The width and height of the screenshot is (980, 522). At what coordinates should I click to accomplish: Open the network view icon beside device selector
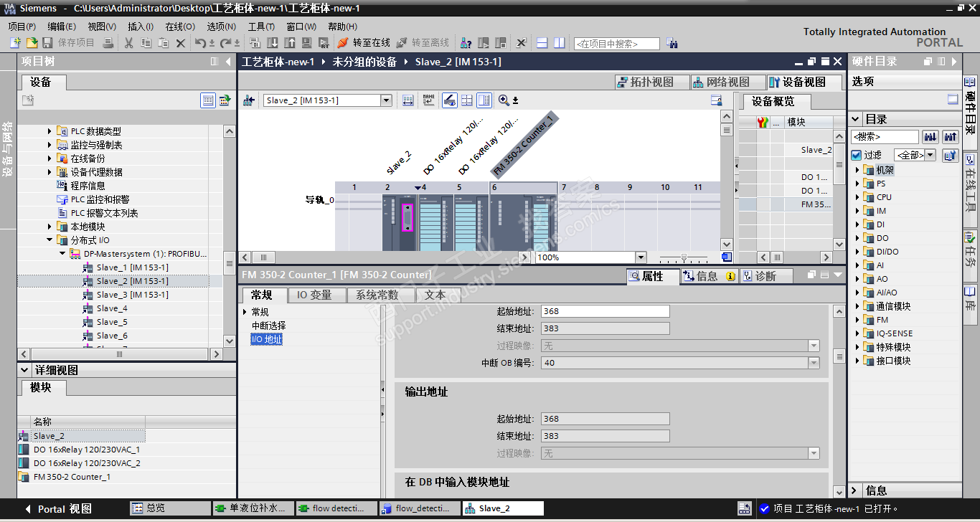pos(249,100)
